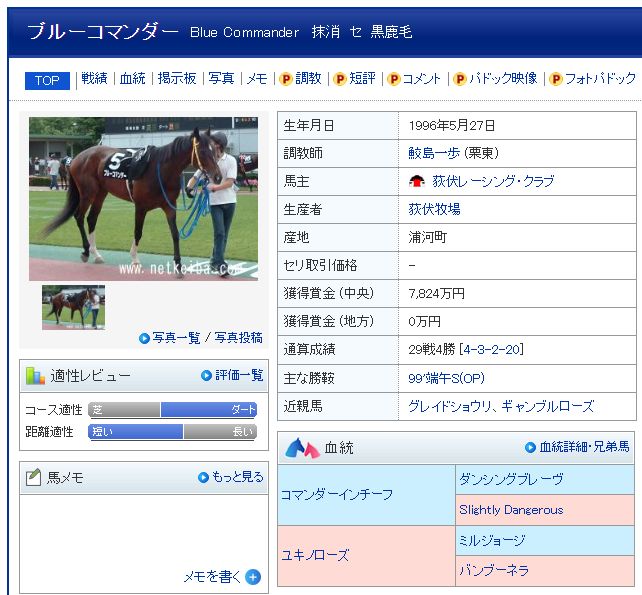Click the premium P icon beside コメント
Image resolution: width=642 pixels, height=595 pixels.
coord(393,79)
